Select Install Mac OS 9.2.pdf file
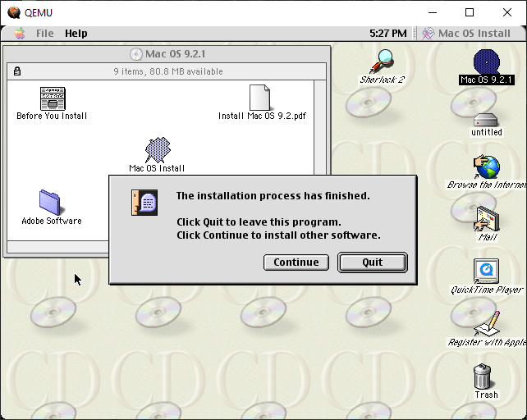 coord(260,98)
